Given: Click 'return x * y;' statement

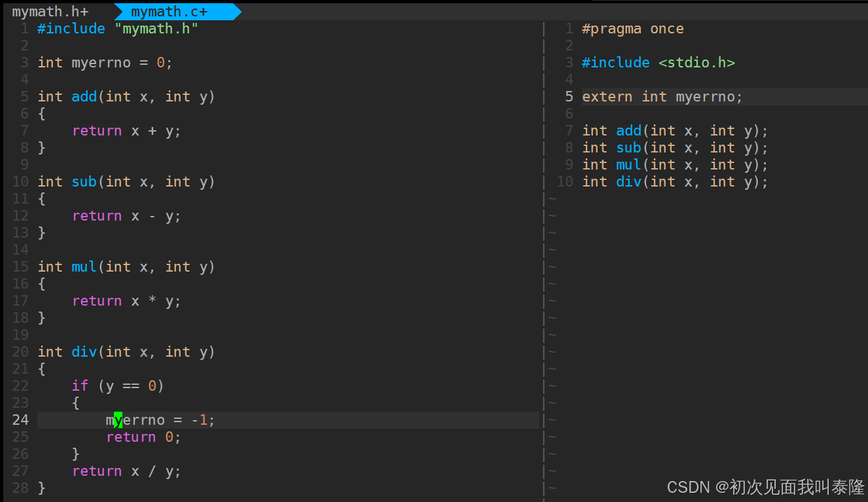Looking at the screenshot, I should point(126,301).
